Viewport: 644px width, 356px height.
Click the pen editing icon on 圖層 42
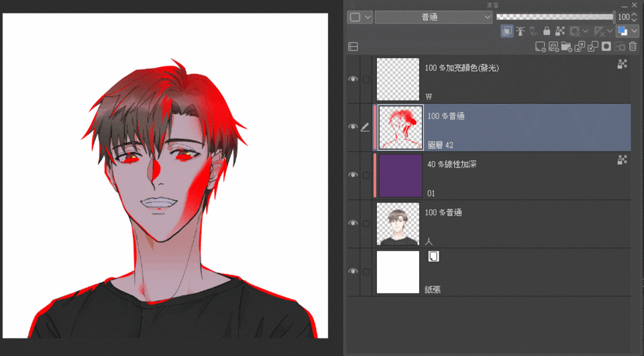(x=365, y=127)
